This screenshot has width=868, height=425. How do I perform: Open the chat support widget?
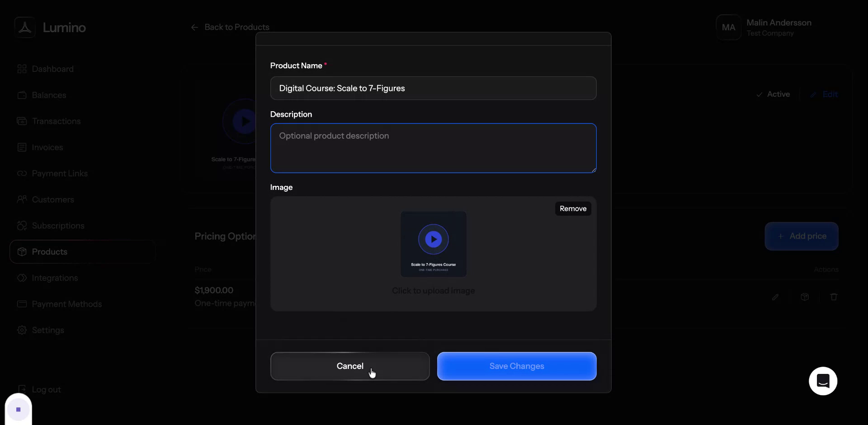pyautogui.click(x=823, y=381)
